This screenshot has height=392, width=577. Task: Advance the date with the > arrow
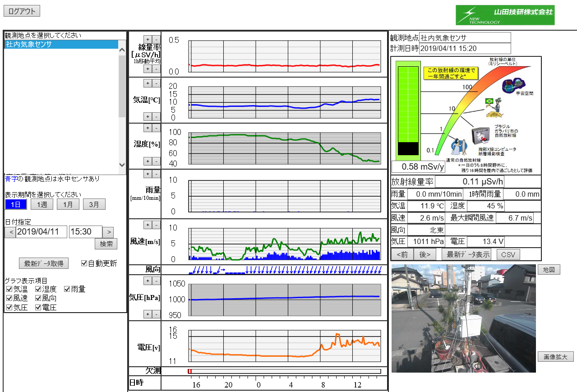pyautogui.click(x=108, y=232)
